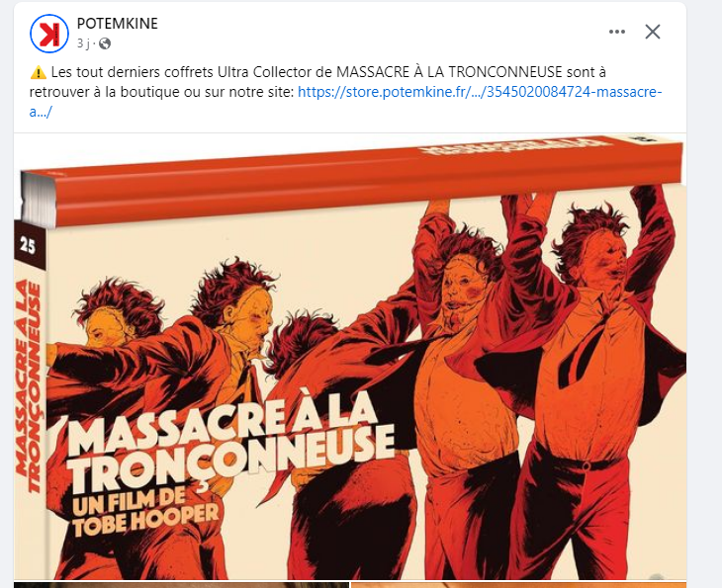This screenshot has height=588, width=722.
Task: Open the second photo thumbnail below the cover
Action: pyautogui.click(x=181, y=585)
